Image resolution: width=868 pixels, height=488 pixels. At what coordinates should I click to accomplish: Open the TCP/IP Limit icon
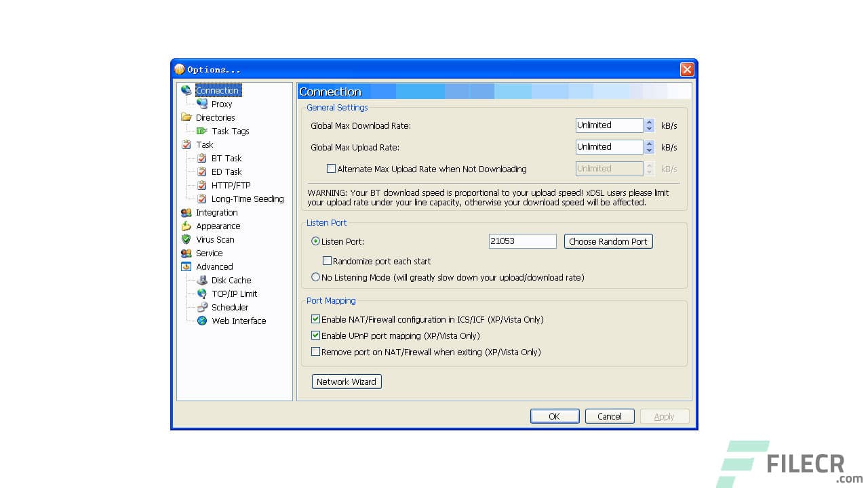[x=202, y=293]
